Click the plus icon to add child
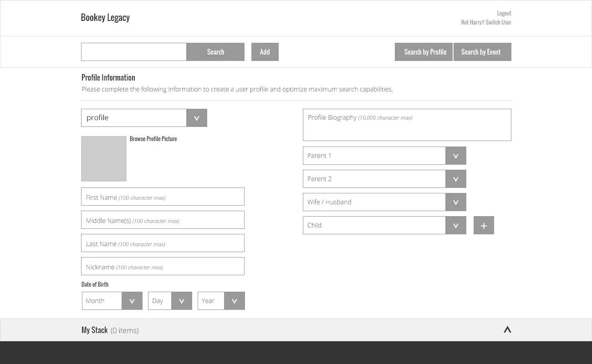This screenshot has height=364, width=592. [x=484, y=225]
